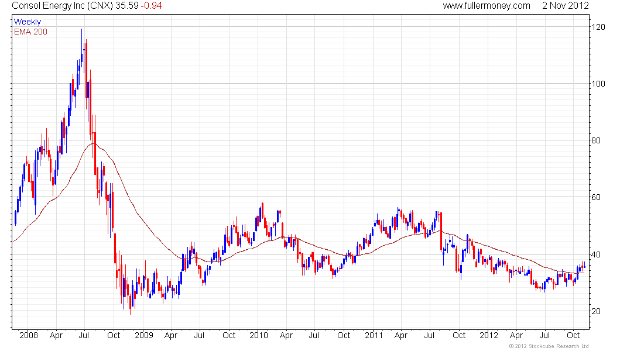Click the blue Weekly legend label
This screenshot has height=351, width=644.
[28, 22]
